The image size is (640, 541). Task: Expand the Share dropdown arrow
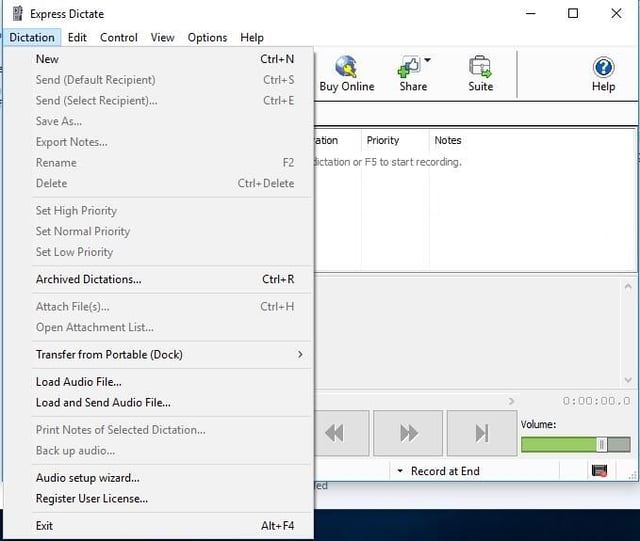[x=427, y=60]
